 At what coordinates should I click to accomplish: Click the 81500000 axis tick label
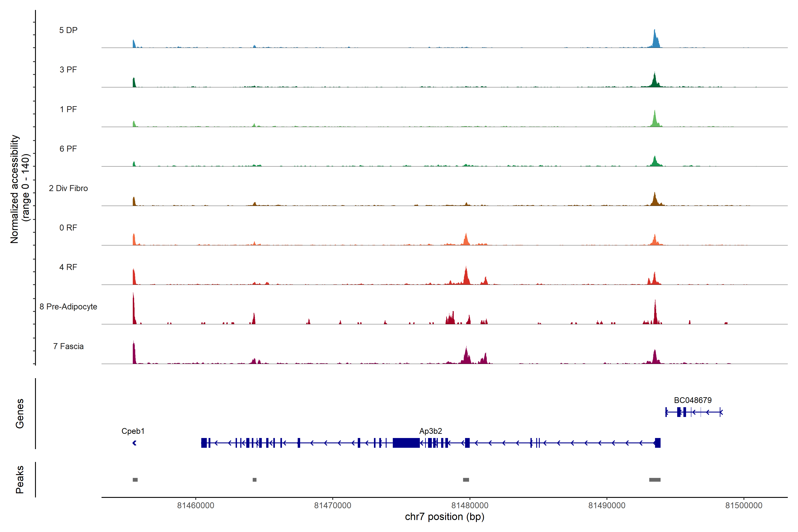pyautogui.click(x=744, y=506)
